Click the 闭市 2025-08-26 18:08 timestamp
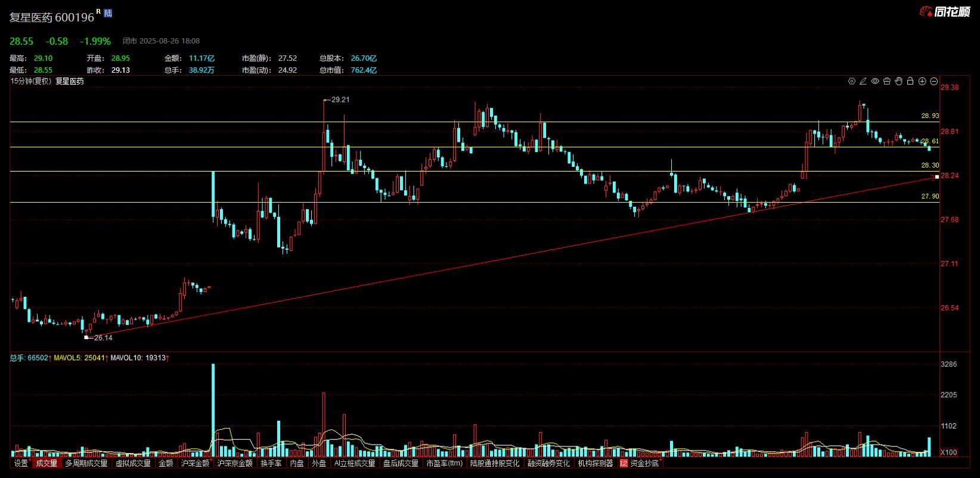This screenshot has width=980, height=478. 161,41
